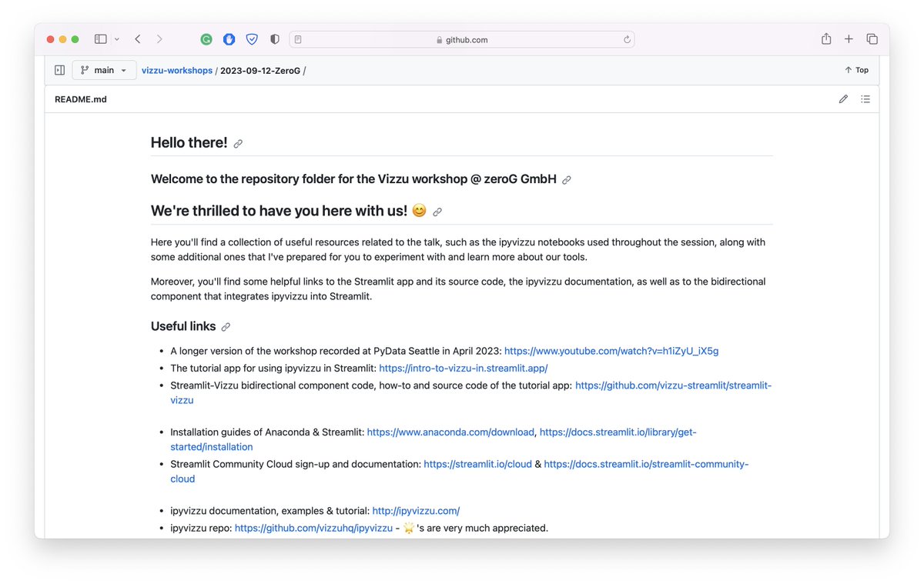
Task: Show the reader view page icon
Action: coord(299,39)
